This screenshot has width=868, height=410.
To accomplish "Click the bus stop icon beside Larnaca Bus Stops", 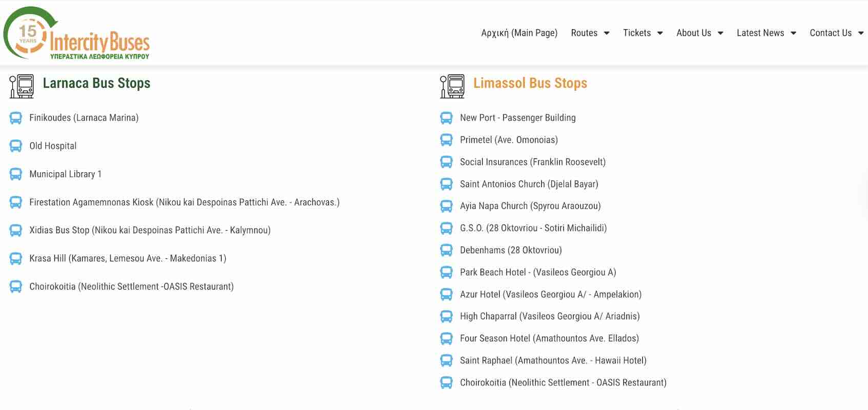I will coord(22,86).
